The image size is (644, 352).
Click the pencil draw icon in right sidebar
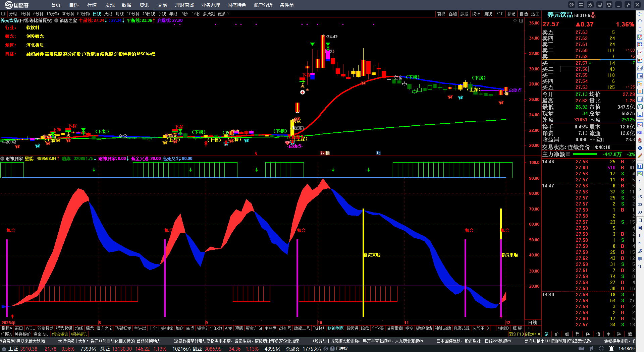(x=640, y=156)
